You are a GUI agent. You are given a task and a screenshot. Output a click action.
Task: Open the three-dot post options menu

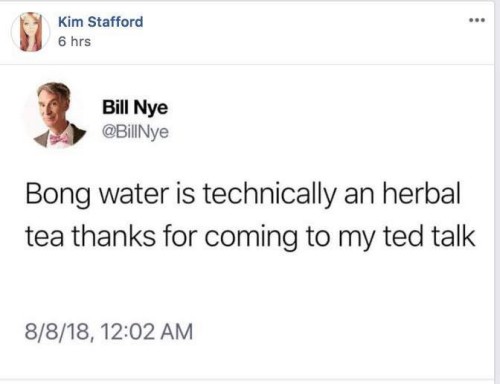477,21
